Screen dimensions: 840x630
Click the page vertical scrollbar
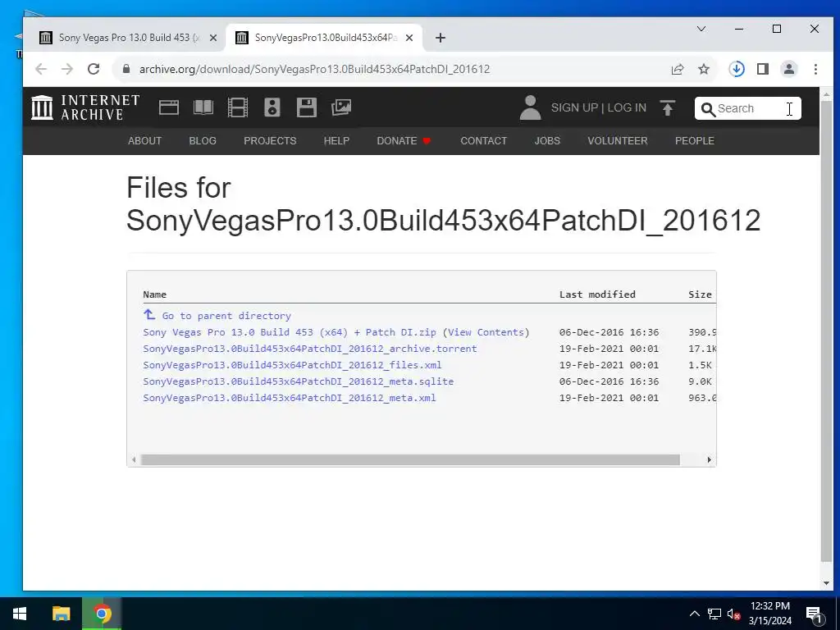click(x=825, y=331)
